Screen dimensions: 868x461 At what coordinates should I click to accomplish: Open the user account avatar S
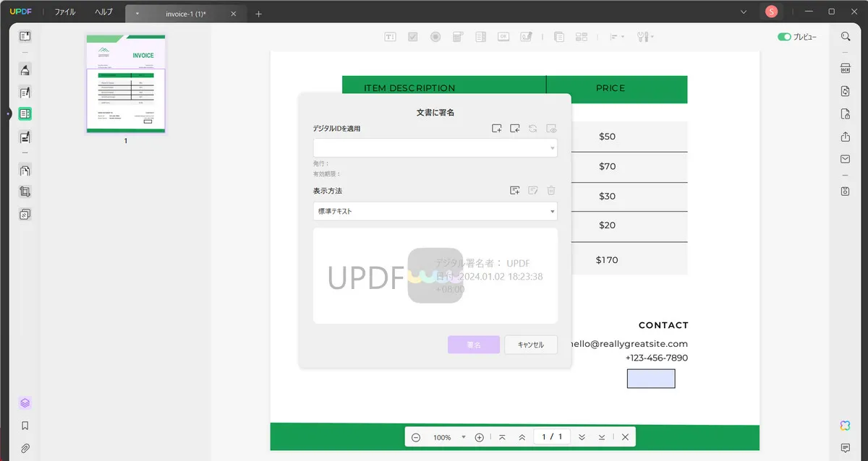click(772, 12)
